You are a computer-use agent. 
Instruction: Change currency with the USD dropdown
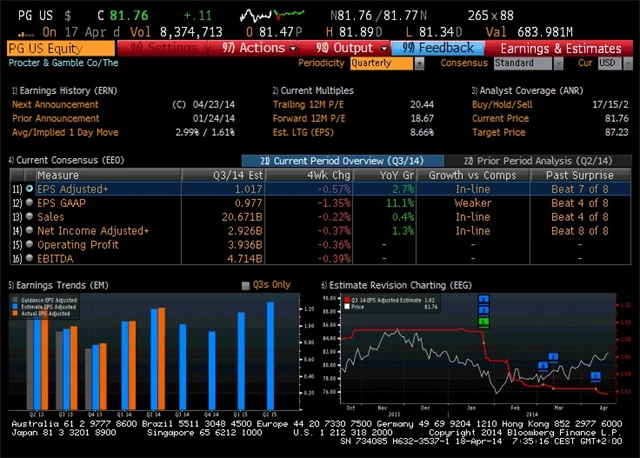[608, 63]
